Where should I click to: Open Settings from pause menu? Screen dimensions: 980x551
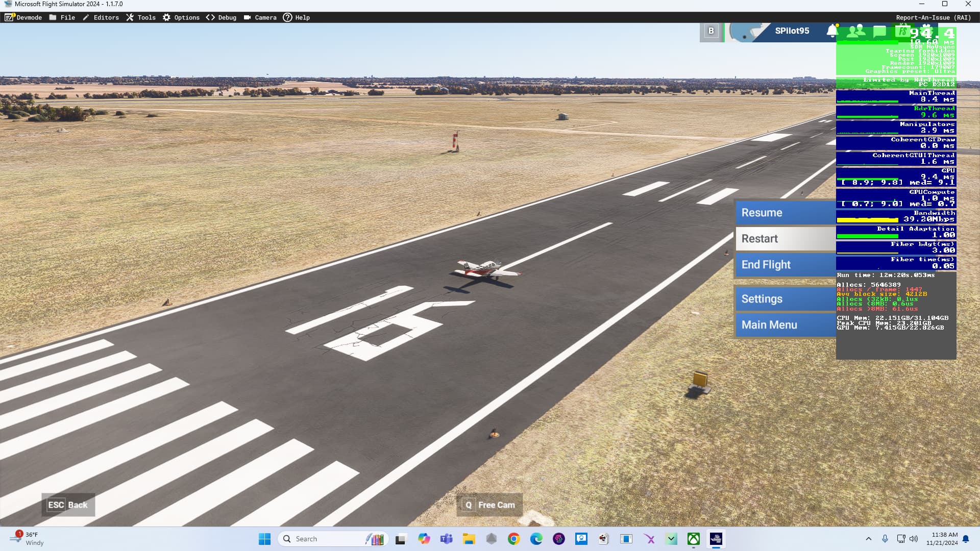click(785, 299)
